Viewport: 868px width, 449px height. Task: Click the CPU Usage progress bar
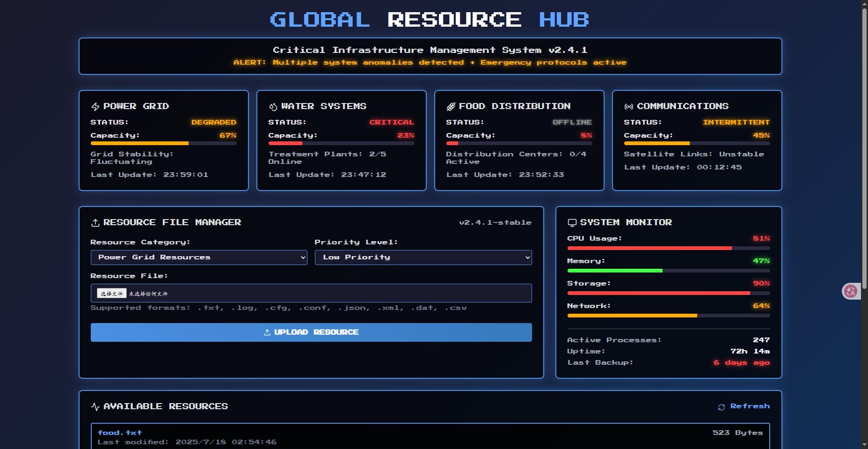tap(668, 248)
